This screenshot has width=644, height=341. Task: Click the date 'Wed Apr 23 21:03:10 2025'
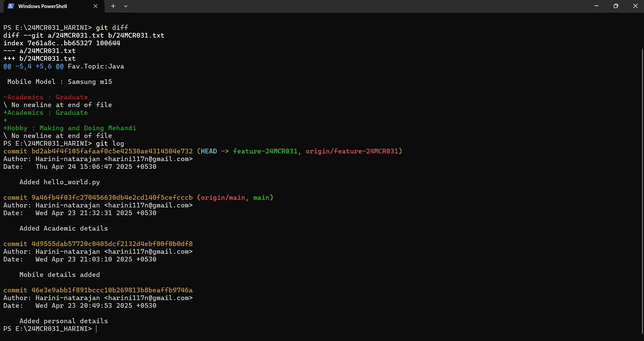[x=84, y=259]
